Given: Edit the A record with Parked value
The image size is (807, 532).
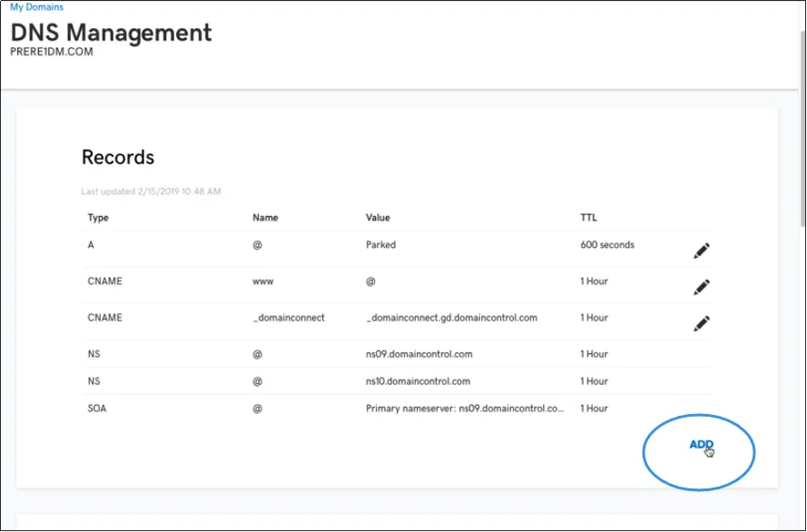Looking at the screenshot, I should point(701,251).
